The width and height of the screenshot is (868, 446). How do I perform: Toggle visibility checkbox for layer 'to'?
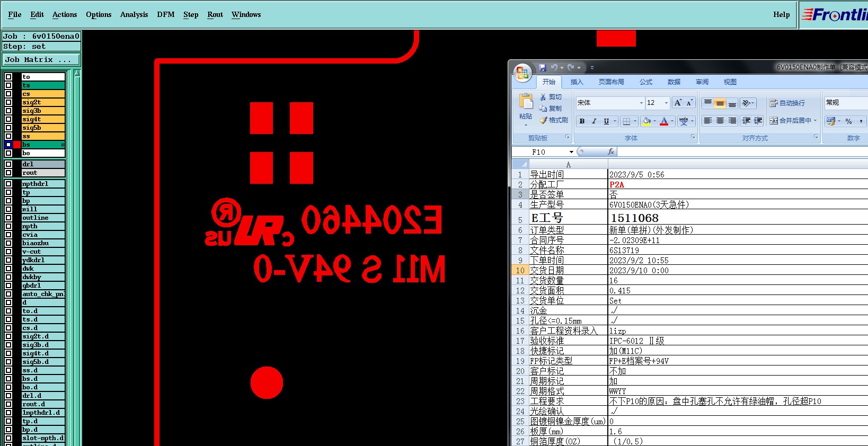tap(8, 77)
